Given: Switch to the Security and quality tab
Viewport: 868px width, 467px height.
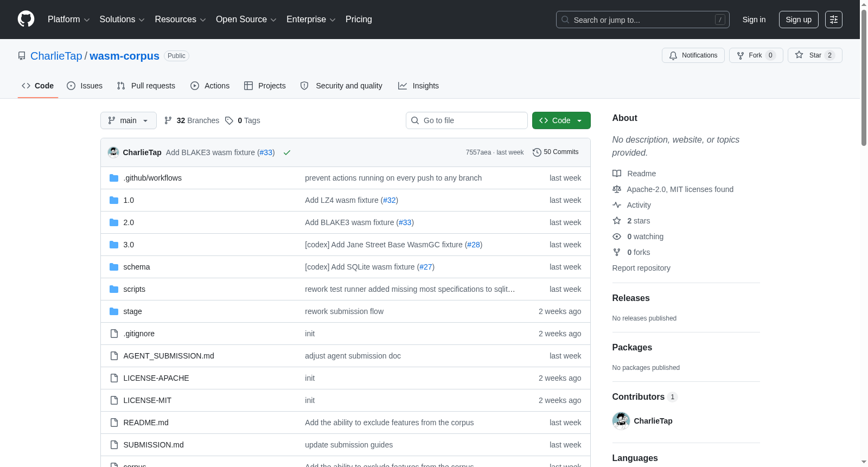Looking at the screenshot, I should 341,86.
